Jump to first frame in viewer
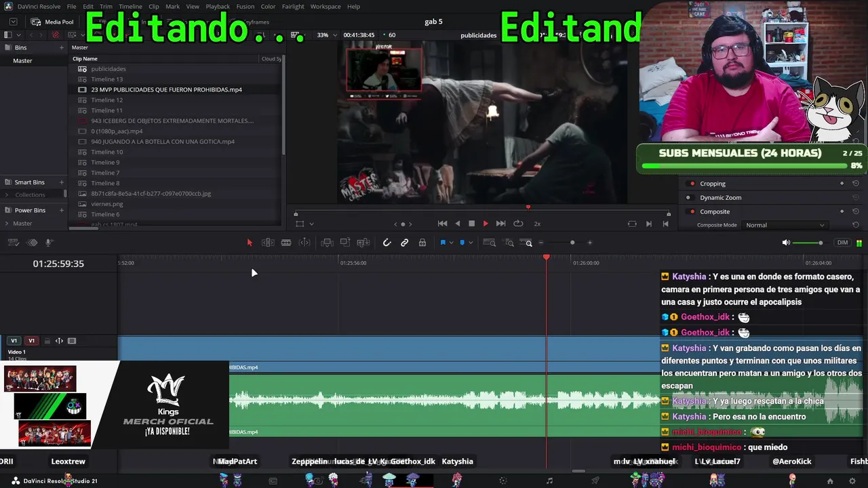The height and width of the screenshot is (488, 868). pos(442,224)
